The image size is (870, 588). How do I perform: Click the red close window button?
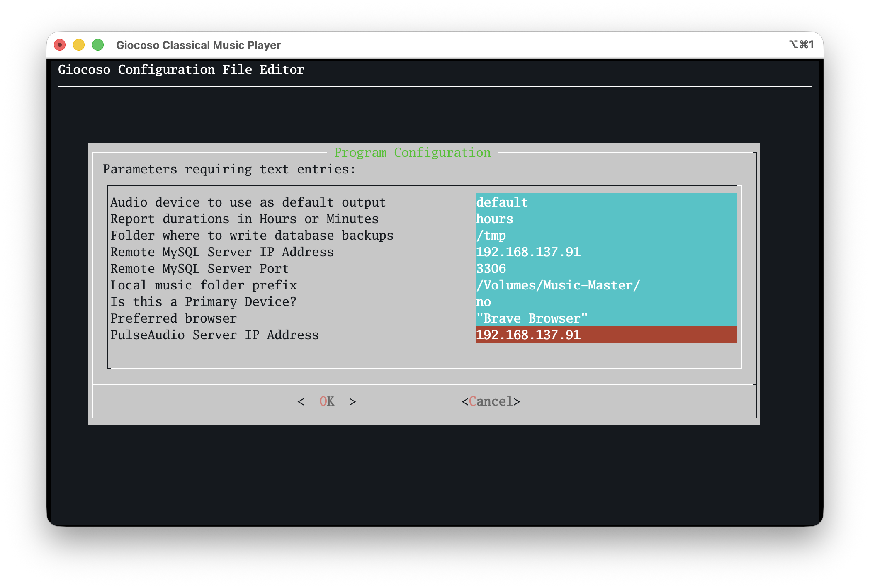60,45
